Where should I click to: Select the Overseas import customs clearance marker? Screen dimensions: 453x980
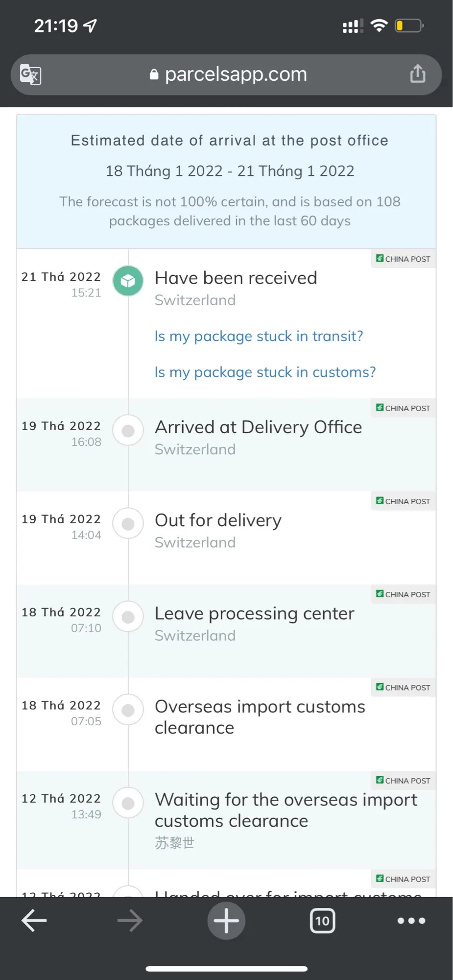point(128,710)
